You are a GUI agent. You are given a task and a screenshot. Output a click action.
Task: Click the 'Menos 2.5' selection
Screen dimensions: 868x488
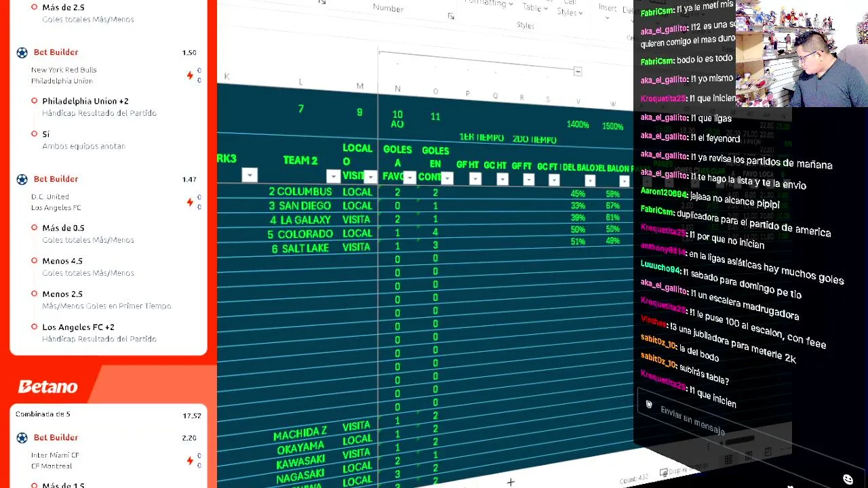coord(62,294)
